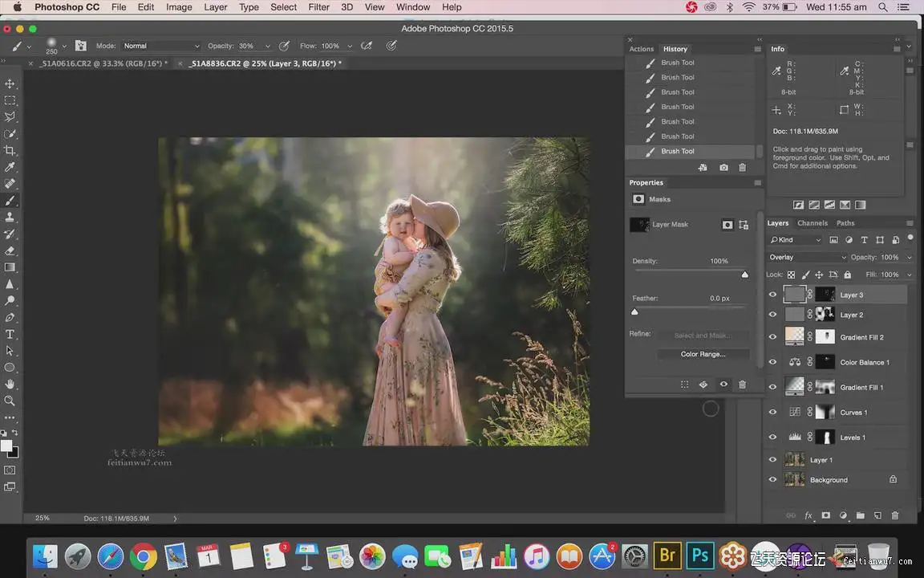Delete the current state in the History panel
Viewport: 924px width, 578px height.
click(742, 168)
